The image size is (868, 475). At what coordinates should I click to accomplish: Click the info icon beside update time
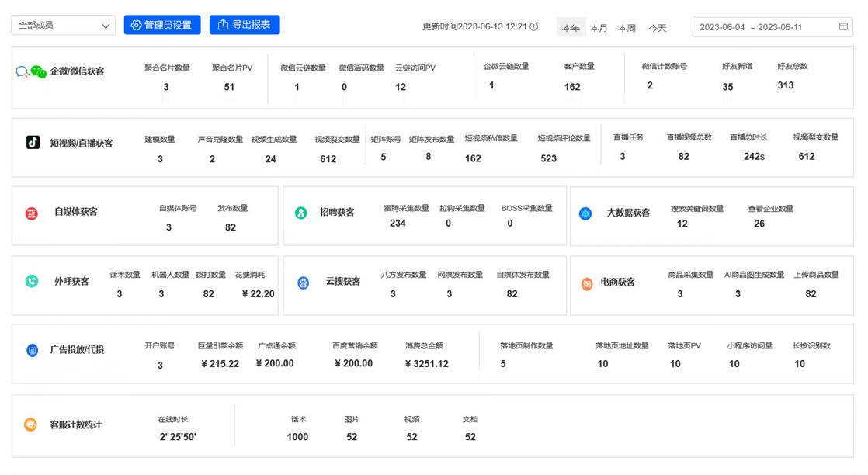[x=533, y=26]
